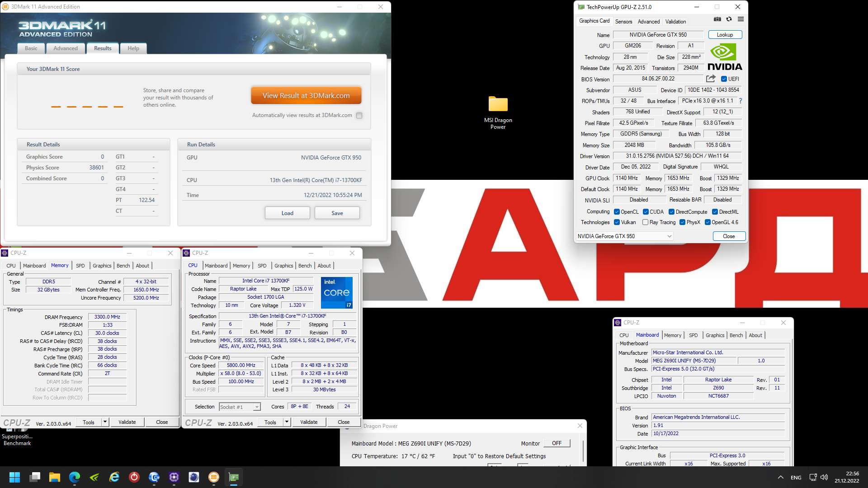
Task: Toggle the DirectCompute checkbox
Action: pos(671,212)
